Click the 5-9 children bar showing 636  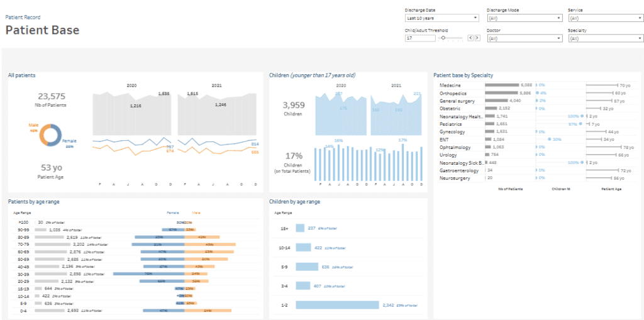coord(307,267)
